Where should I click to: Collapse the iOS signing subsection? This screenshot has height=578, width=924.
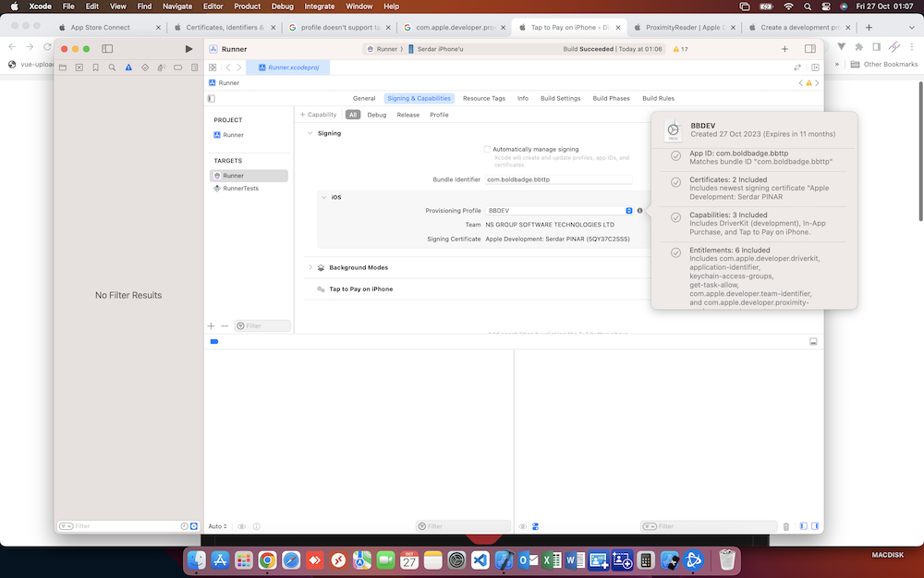(x=323, y=197)
